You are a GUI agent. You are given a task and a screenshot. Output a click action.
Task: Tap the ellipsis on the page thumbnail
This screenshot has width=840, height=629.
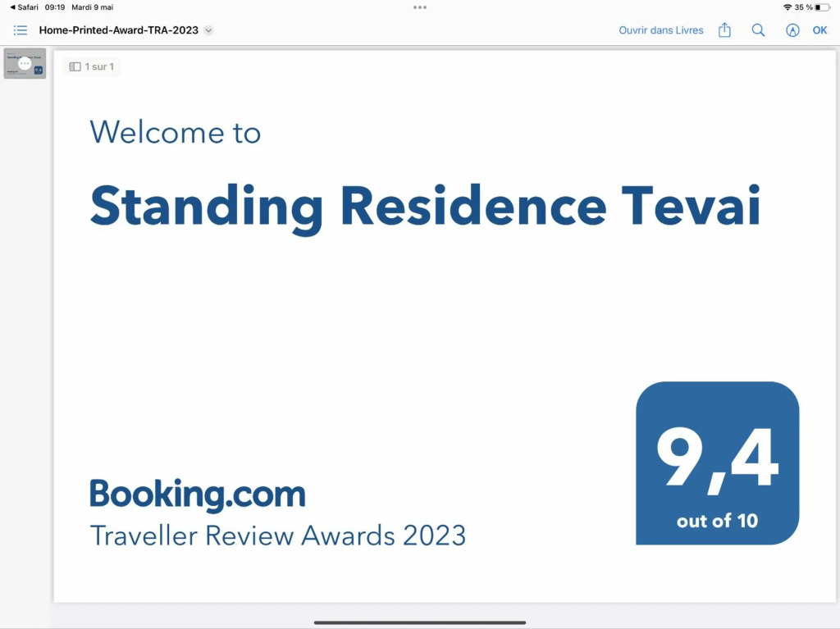[25, 63]
